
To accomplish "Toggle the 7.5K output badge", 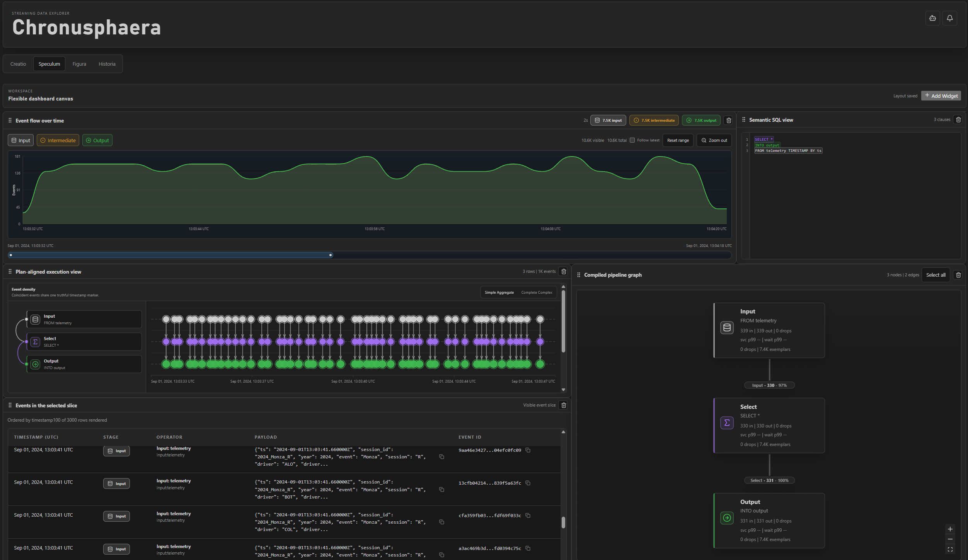I will pyautogui.click(x=701, y=121).
